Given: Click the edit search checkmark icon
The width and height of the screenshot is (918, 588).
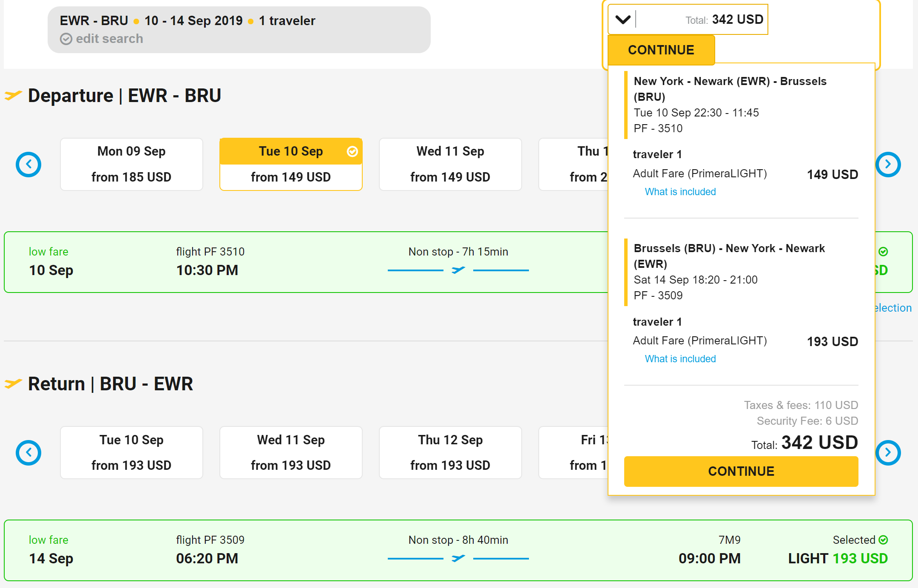Looking at the screenshot, I should point(66,39).
